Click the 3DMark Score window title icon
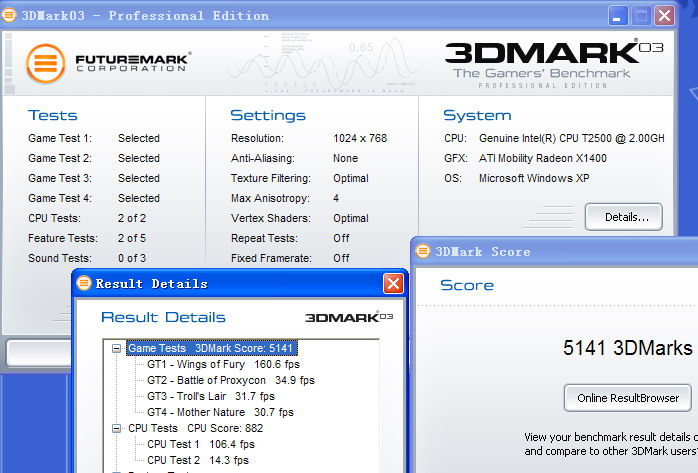Image resolution: width=698 pixels, height=473 pixels. [x=423, y=251]
